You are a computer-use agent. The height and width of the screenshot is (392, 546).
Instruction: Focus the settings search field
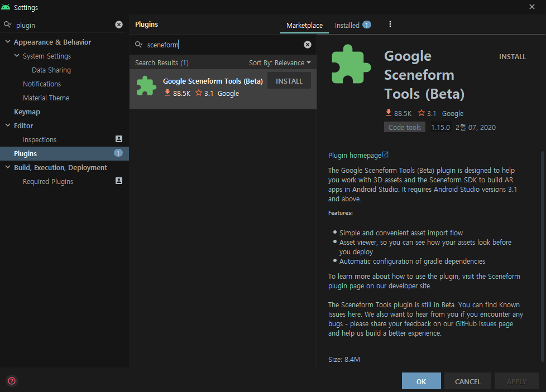(x=64, y=25)
